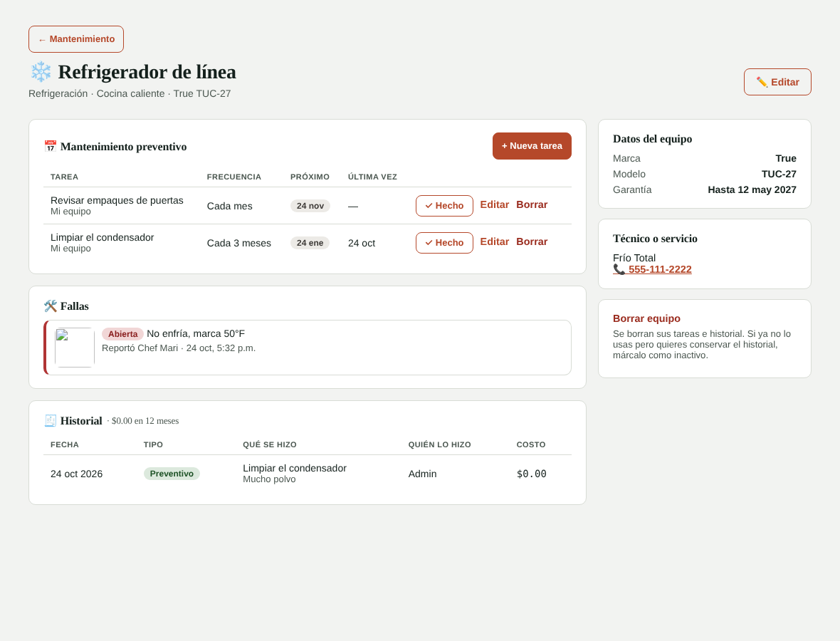This screenshot has height=641, width=840.
Task: Open the failure photo thumbnail
Action: tap(75, 348)
